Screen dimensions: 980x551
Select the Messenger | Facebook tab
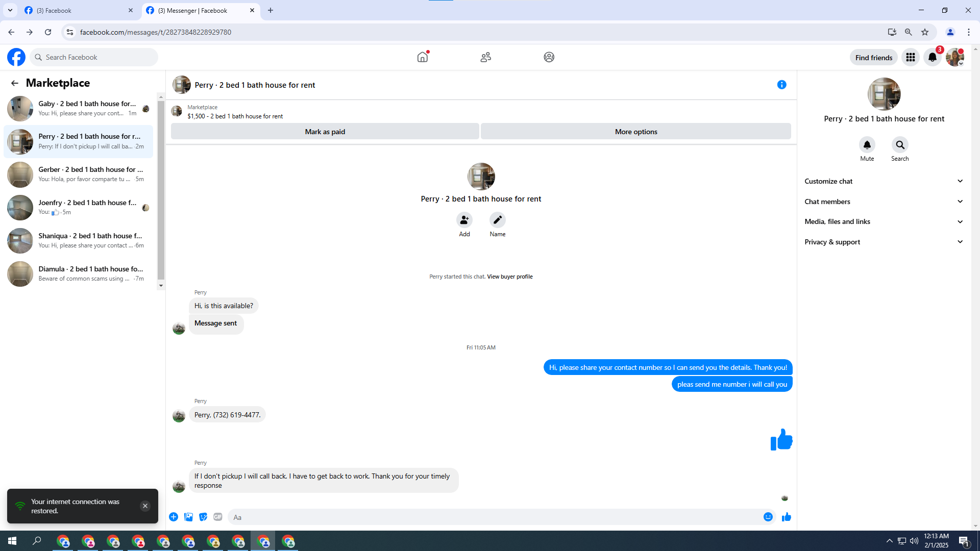tap(201, 11)
